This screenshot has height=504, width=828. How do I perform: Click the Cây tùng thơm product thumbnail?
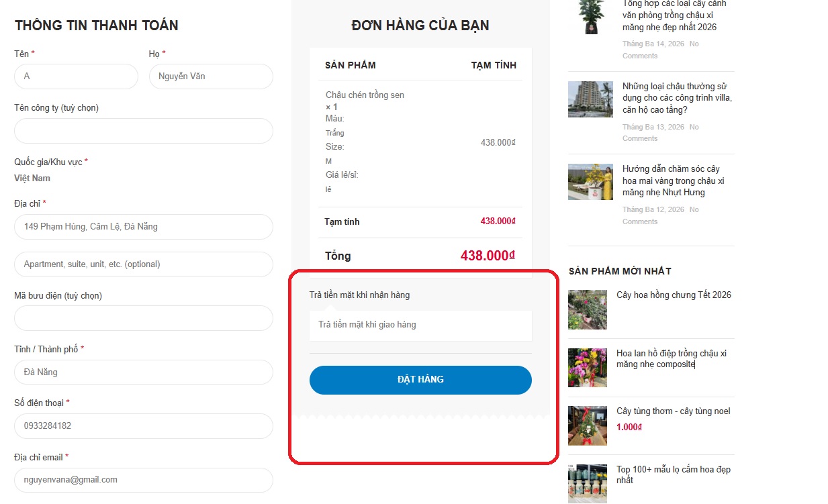tap(588, 425)
